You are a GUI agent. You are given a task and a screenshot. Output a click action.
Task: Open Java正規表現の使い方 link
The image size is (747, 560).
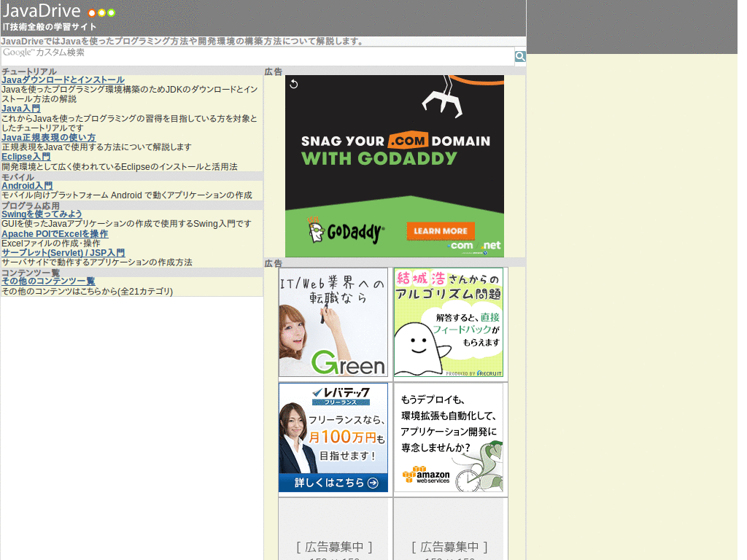(49, 138)
